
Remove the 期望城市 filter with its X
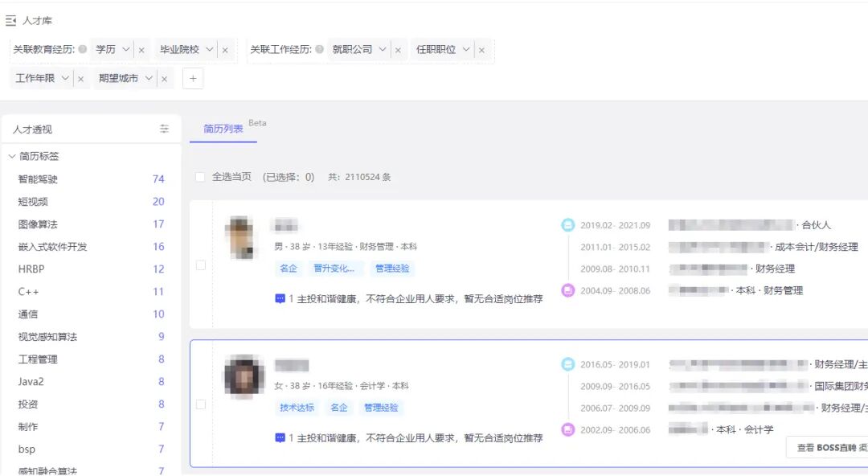click(165, 79)
